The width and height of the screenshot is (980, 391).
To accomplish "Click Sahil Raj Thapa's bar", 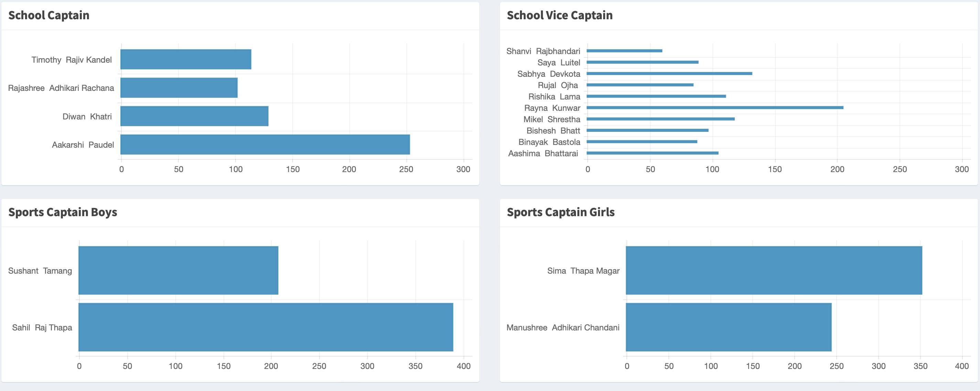I will (265, 327).
